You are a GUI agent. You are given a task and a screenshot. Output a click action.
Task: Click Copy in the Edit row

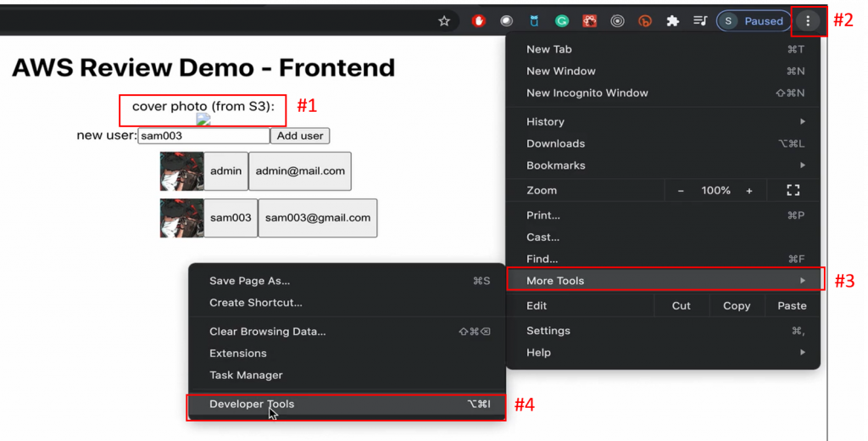tap(737, 306)
